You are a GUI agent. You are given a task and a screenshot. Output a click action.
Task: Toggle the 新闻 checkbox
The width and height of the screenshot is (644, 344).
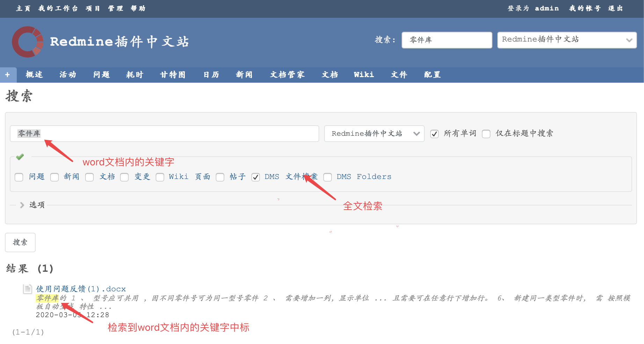[54, 177]
